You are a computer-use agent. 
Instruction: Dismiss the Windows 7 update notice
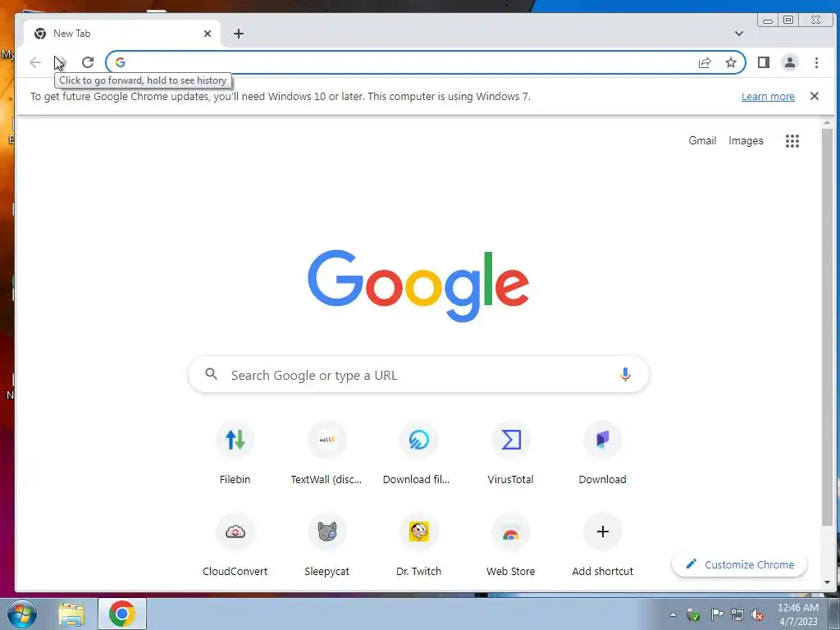pyautogui.click(x=815, y=97)
